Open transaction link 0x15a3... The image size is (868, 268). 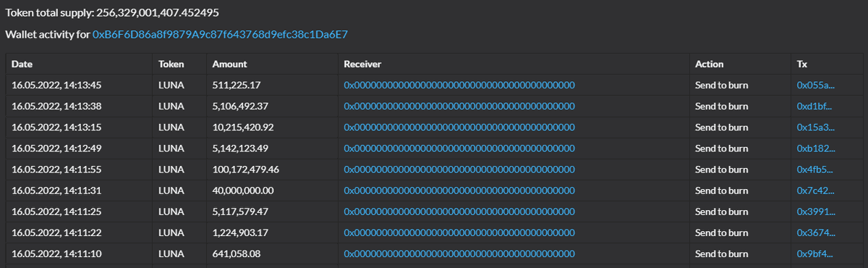pos(816,127)
